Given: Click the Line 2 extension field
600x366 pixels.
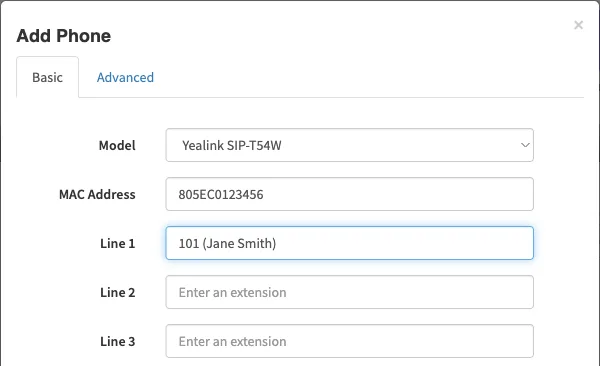Looking at the screenshot, I should coord(349,292).
